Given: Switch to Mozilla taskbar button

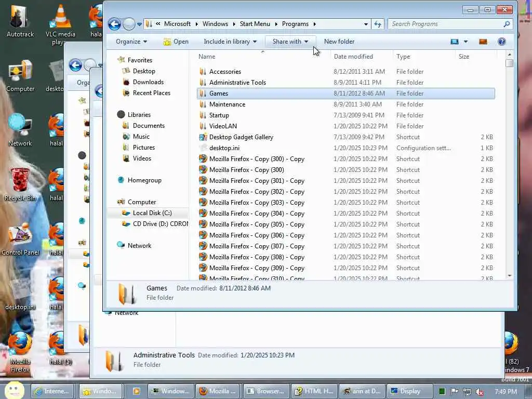Looking at the screenshot, I should pyautogui.click(x=218, y=391).
